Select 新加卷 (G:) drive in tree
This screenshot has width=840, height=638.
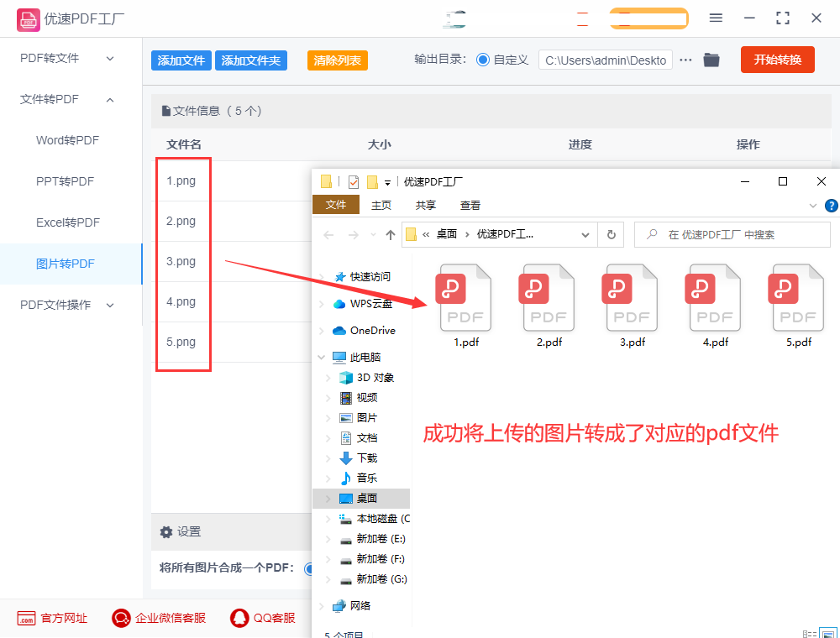pyautogui.click(x=374, y=579)
